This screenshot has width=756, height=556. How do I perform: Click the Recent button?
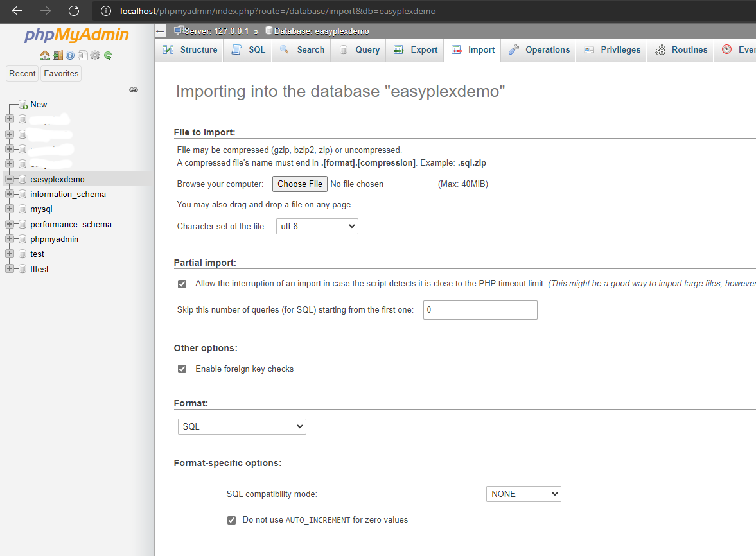[22, 73]
